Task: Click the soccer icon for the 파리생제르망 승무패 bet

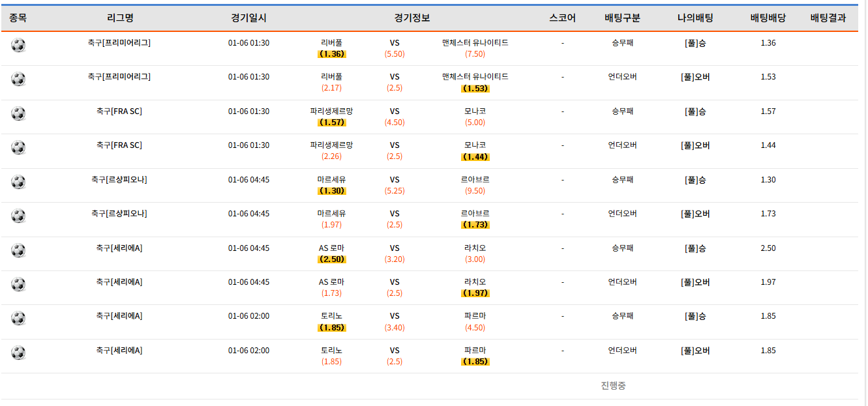Action: (x=18, y=113)
